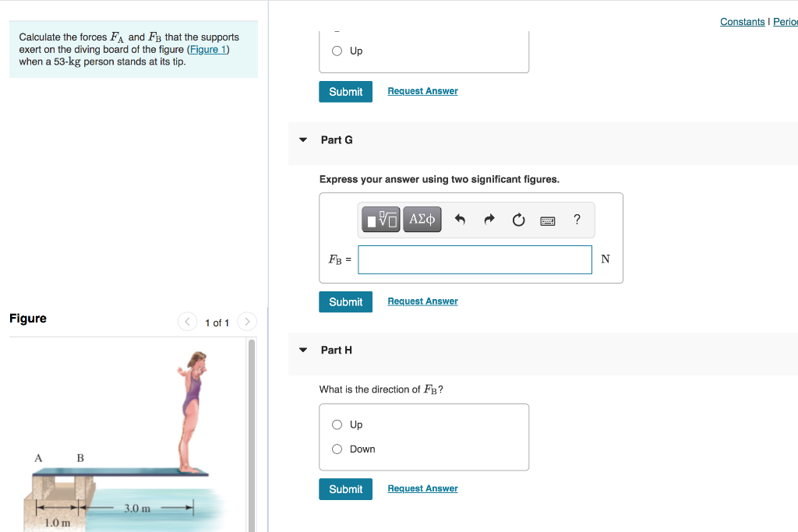Click the redo arrow in the equation editor
798x532 pixels.
[489, 220]
